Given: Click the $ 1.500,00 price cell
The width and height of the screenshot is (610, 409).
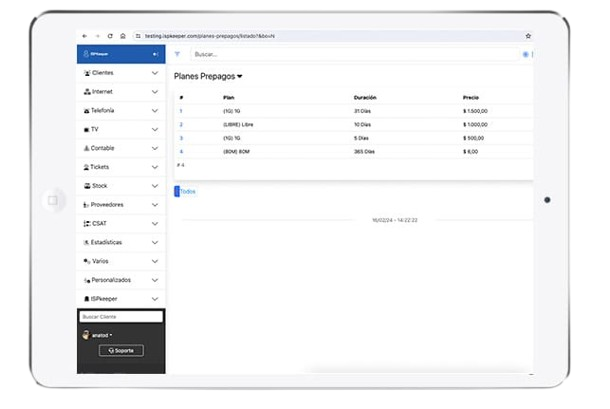Looking at the screenshot, I should 475,111.
